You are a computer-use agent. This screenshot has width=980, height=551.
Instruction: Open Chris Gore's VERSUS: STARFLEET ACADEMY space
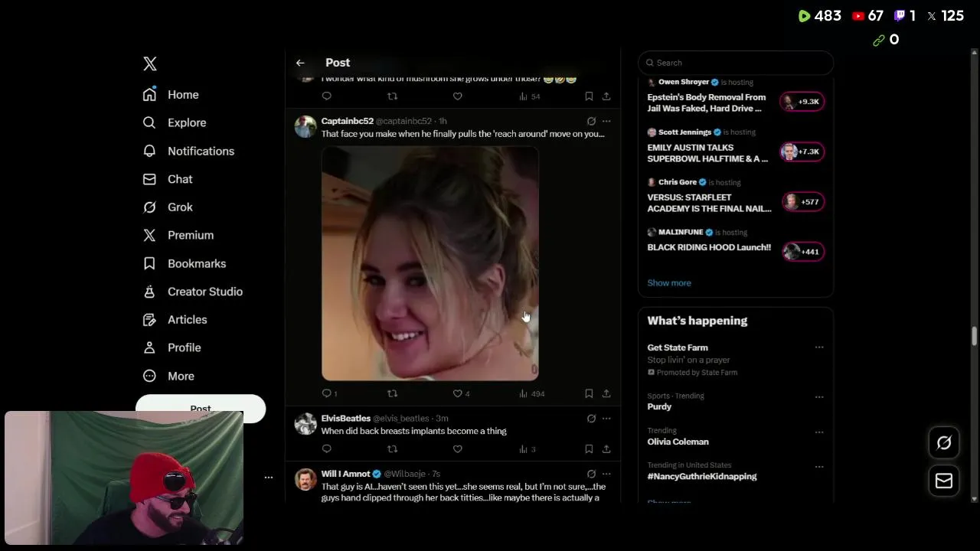(736, 196)
